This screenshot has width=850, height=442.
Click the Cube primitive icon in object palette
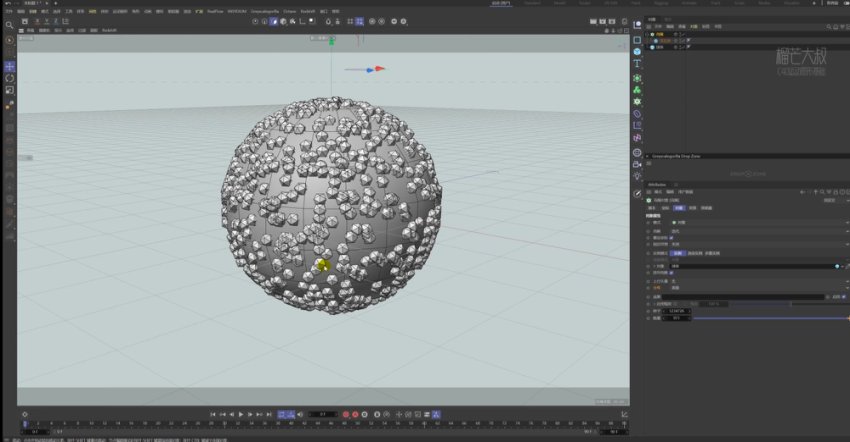(x=637, y=51)
